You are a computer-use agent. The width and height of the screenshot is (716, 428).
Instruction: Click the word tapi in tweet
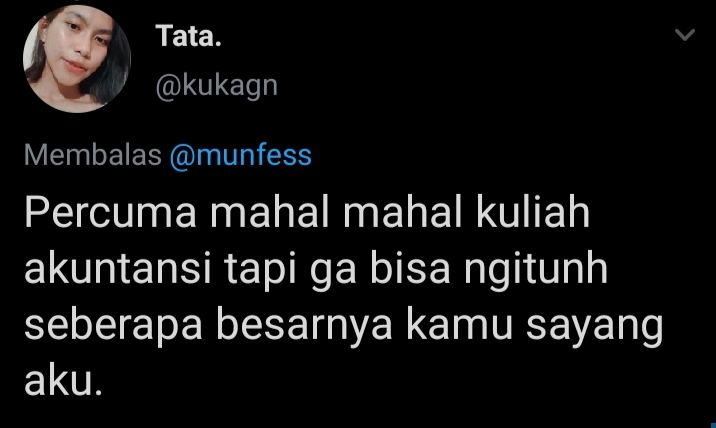[260, 270]
